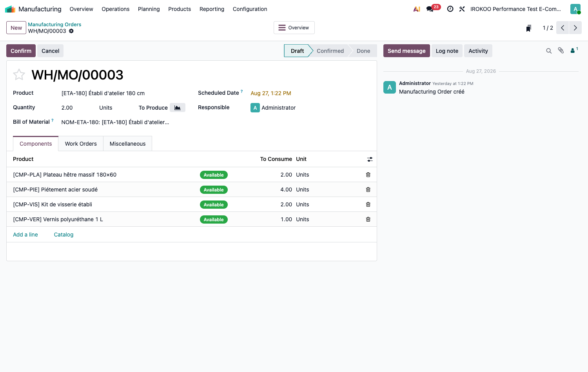Click the Add a line link
Screen dimensions: 588x372
25,235
